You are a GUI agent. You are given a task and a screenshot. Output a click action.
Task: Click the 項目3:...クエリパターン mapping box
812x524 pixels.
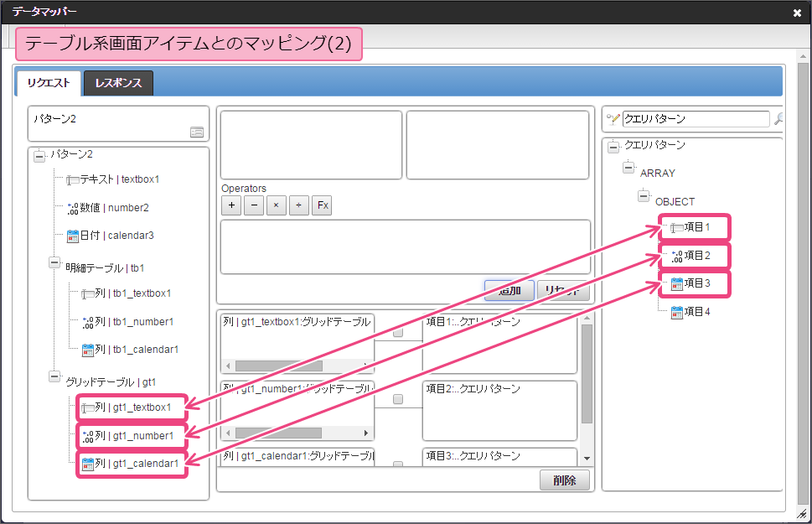coord(499,457)
